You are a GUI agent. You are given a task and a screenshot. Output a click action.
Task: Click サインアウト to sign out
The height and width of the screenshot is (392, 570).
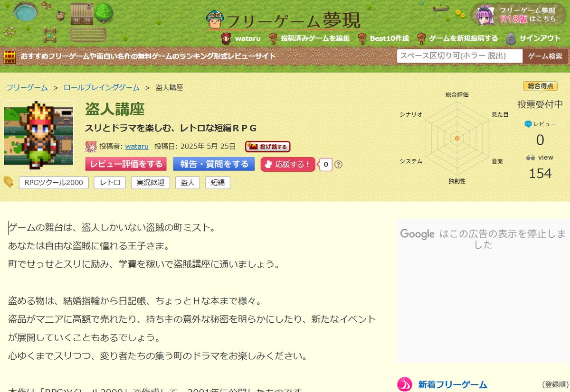tap(540, 38)
